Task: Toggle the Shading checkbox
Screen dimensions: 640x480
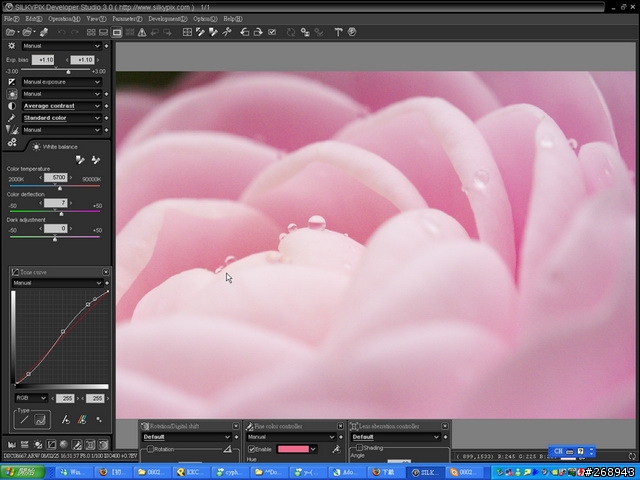Action: point(359,448)
